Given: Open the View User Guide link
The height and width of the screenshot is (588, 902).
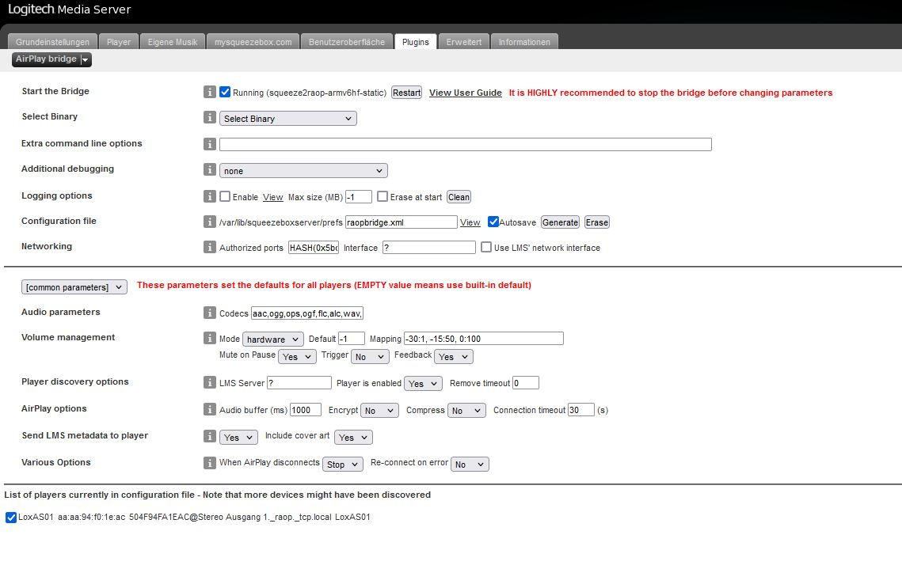Looking at the screenshot, I should click(466, 93).
